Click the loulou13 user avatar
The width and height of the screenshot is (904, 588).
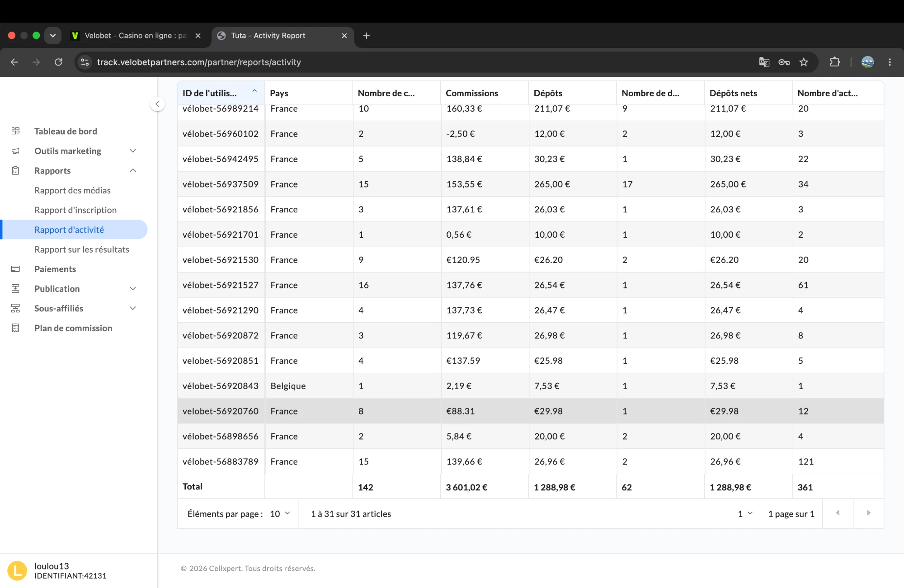(x=17, y=570)
